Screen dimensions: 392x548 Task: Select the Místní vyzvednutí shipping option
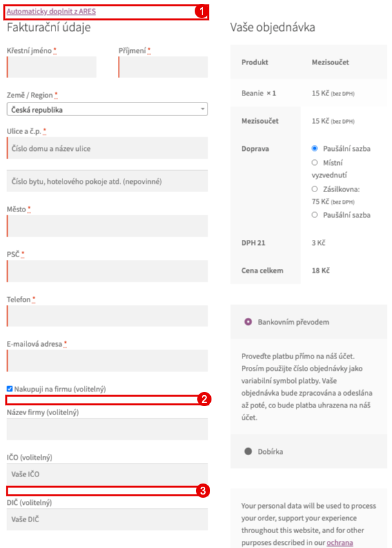315,162
